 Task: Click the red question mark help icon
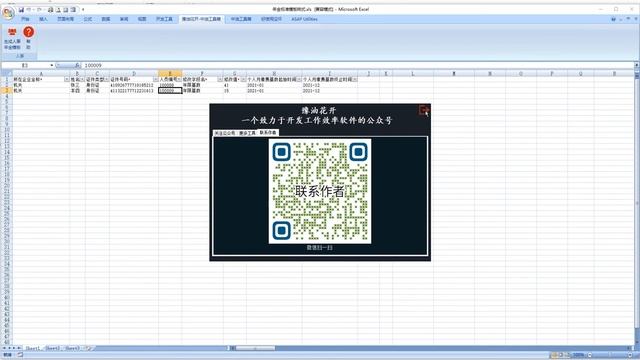point(29,32)
